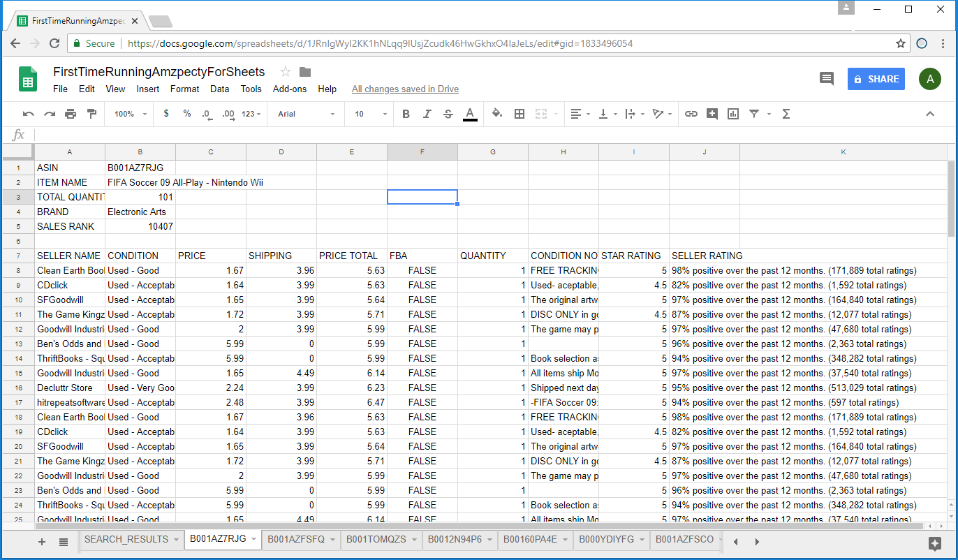Open the Add-ons menu
The image size is (958, 560).
click(290, 89)
